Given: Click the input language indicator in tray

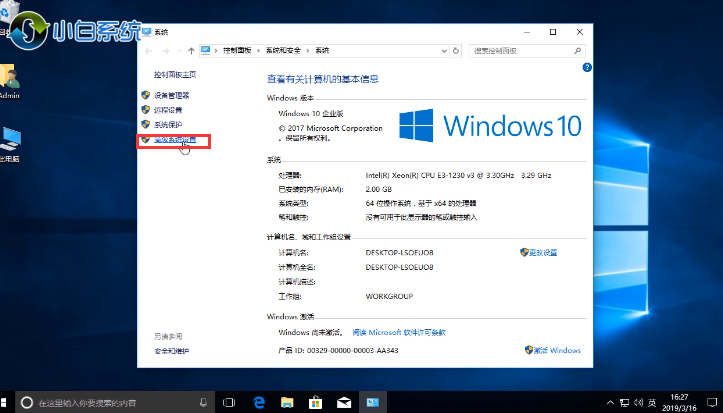Looking at the screenshot, I should [652, 402].
